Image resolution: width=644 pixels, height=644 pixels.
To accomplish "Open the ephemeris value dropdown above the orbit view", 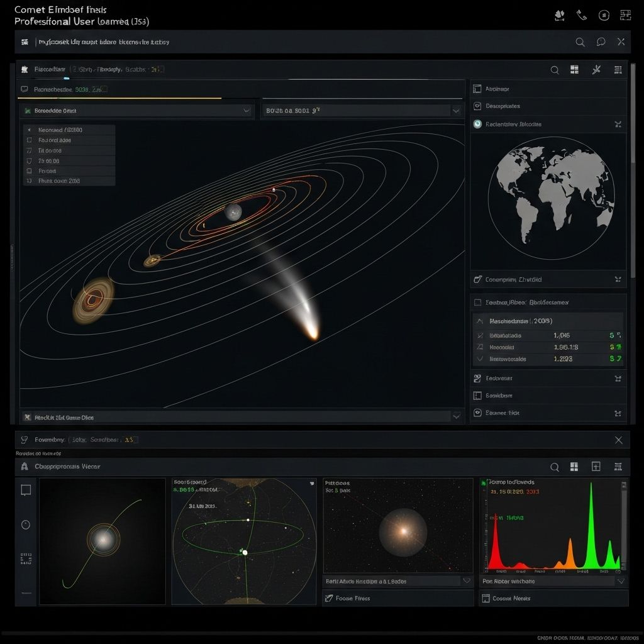I will [457, 110].
